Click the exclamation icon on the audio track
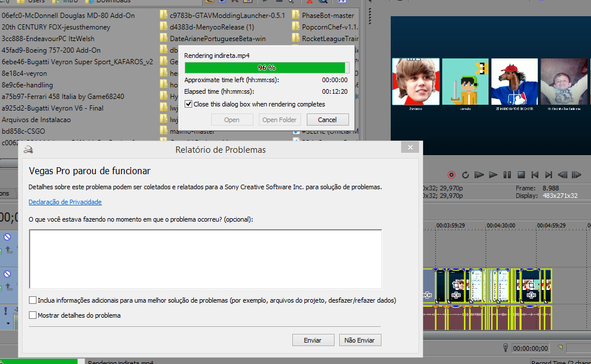The image size is (591, 364). 6,311
